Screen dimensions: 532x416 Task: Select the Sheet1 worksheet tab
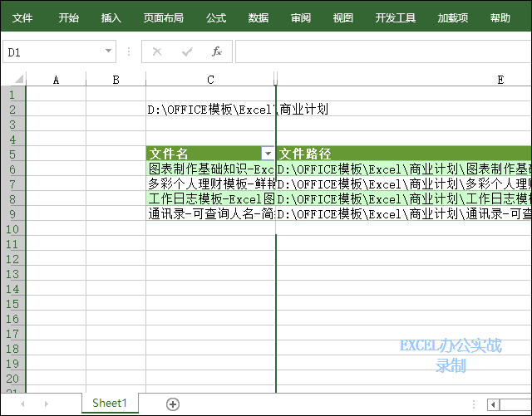[110, 403]
